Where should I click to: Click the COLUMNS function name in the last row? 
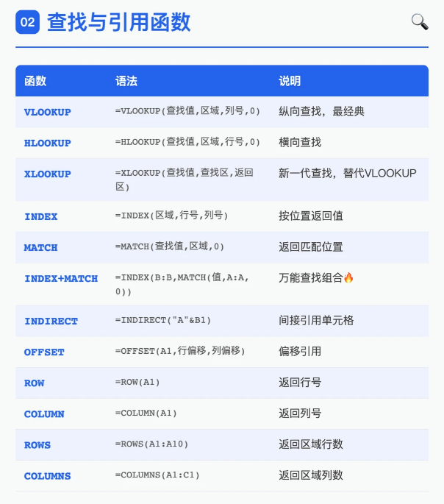pos(48,475)
